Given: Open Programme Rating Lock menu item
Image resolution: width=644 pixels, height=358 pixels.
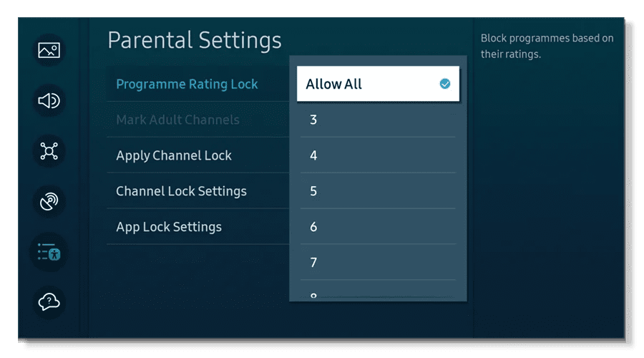Looking at the screenshot, I should pyautogui.click(x=187, y=84).
